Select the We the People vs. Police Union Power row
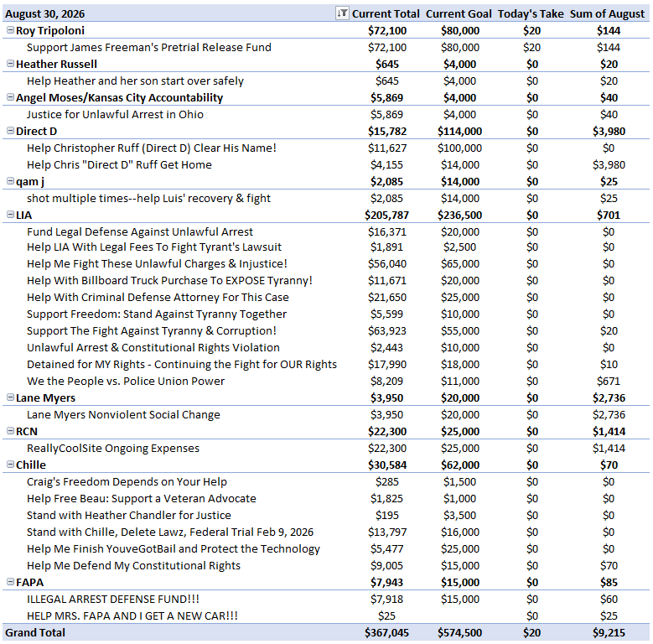The width and height of the screenshot is (653, 644). click(326, 382)
